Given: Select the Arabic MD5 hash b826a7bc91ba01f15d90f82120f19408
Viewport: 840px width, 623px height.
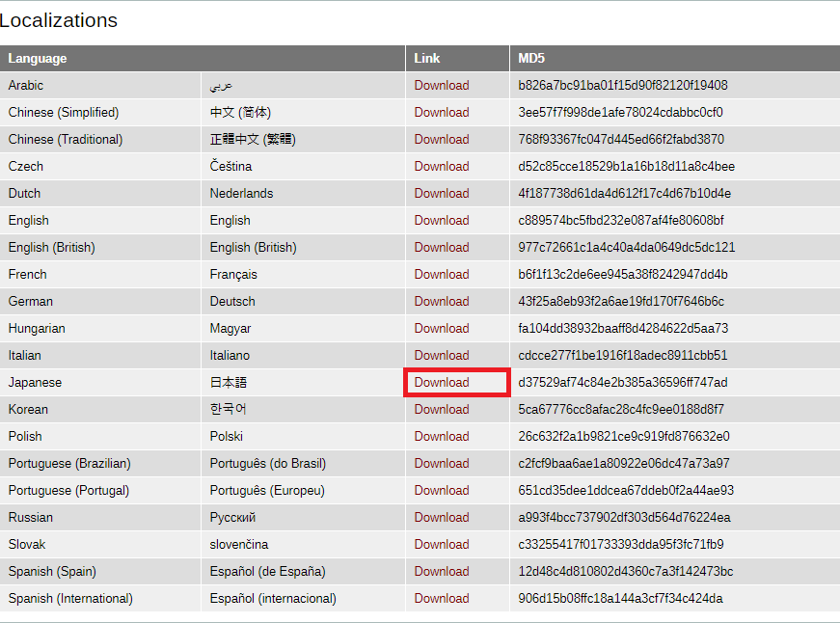Looking at the screenshot, I should [x=623, y=85].
